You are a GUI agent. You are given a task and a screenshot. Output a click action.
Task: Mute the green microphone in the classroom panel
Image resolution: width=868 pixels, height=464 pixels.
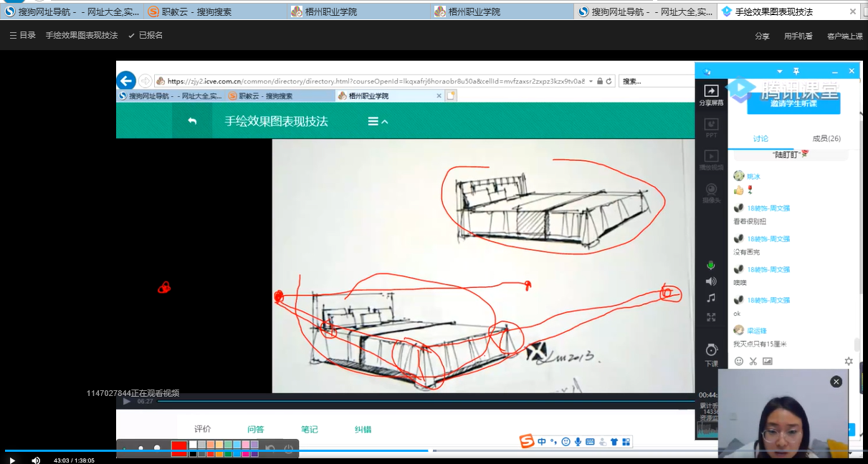711,265
